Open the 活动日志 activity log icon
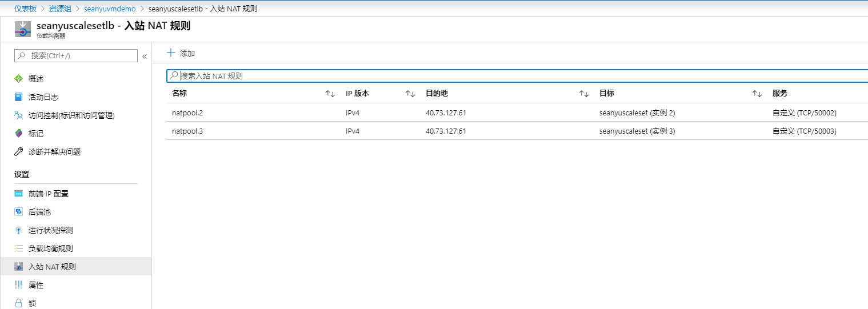Image resolution: width=868 pixels, height=309 pixels. [x=18, y=97]
